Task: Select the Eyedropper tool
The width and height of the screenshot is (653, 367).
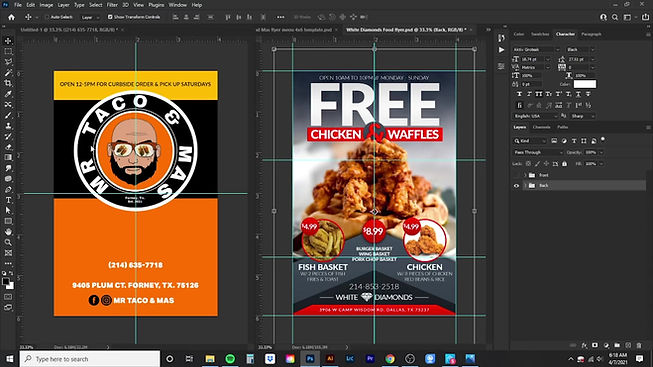Action: click(8, 94)
